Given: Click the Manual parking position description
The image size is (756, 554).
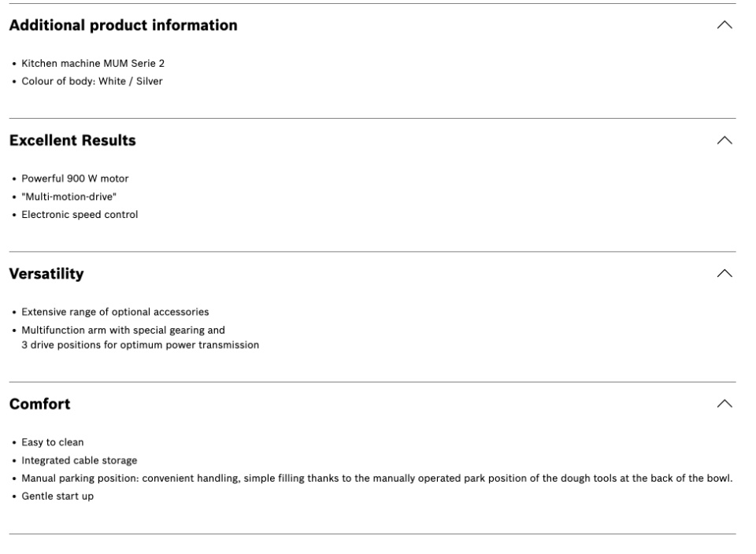Looking at the screenshot, I should (377, 478).
